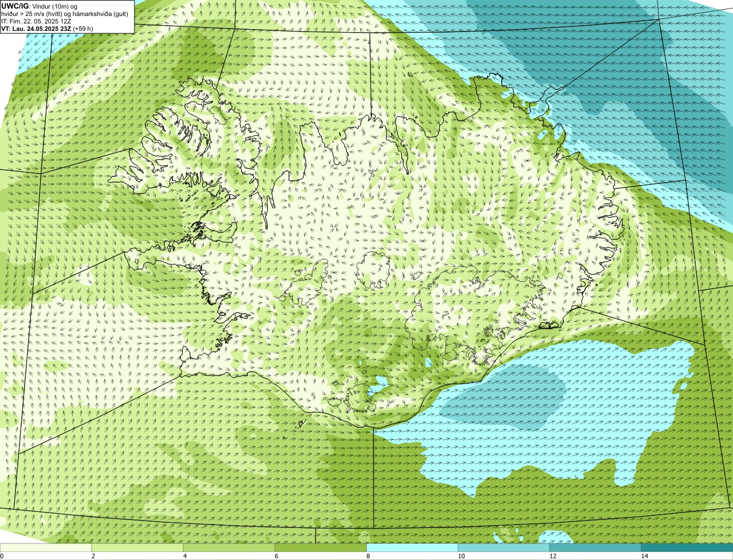Image resolution: width=733 pixels, height=560 pixels.
Task: Click the '8' label on the color scale
Action: 368,556
